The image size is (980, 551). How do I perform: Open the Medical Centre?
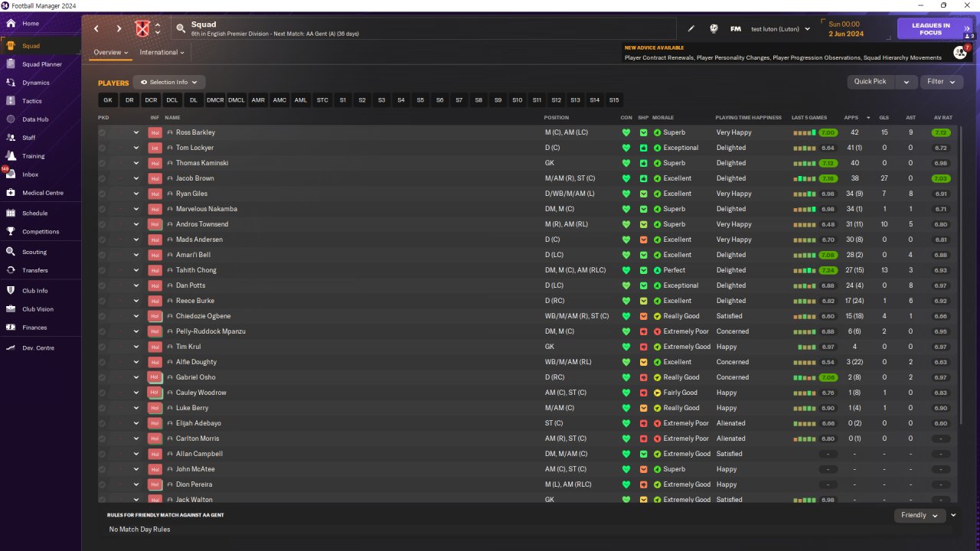tap(42, 193)
